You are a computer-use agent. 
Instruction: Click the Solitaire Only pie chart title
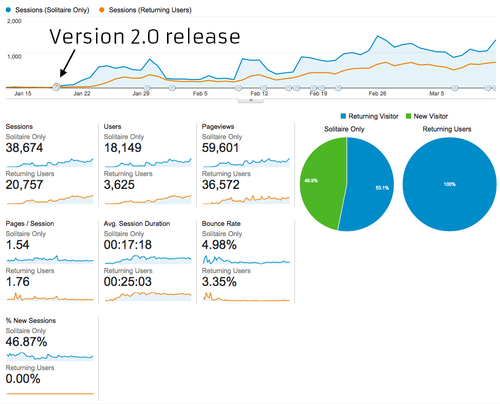click(344, 129)
